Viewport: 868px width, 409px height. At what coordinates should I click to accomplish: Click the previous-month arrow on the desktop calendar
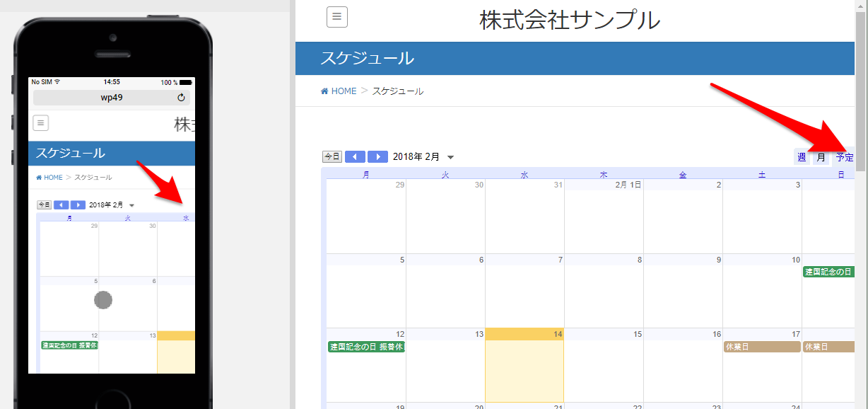[x=355, y=156]
